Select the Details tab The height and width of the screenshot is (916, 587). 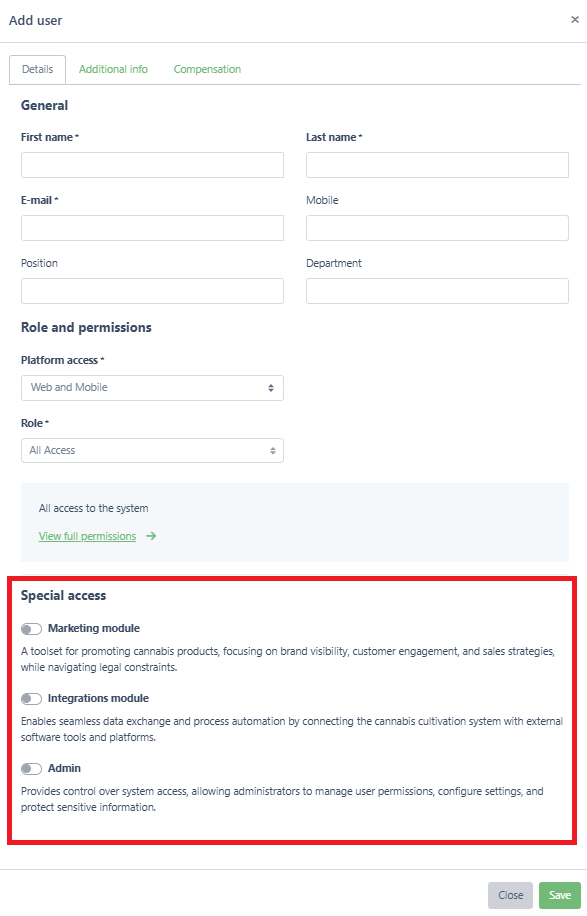(37, 70)
